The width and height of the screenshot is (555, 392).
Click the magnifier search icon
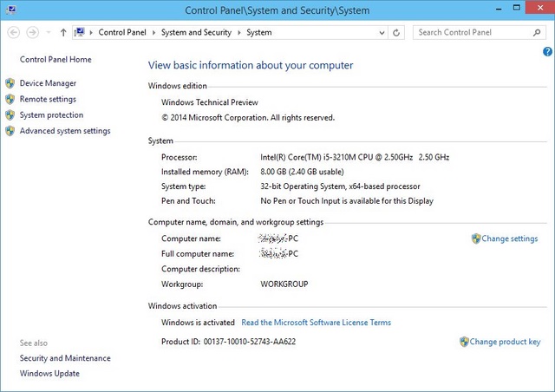(537, 33)
